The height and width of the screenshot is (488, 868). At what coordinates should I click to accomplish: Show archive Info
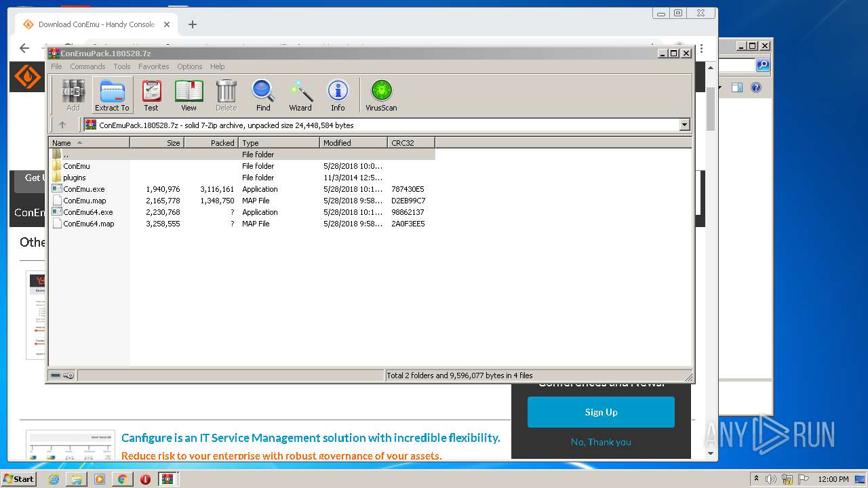[338, 95]
